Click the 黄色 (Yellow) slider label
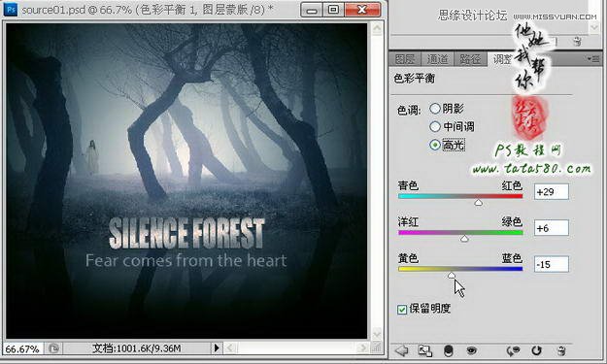Screen dimensions: 607x364 point(408,258)
